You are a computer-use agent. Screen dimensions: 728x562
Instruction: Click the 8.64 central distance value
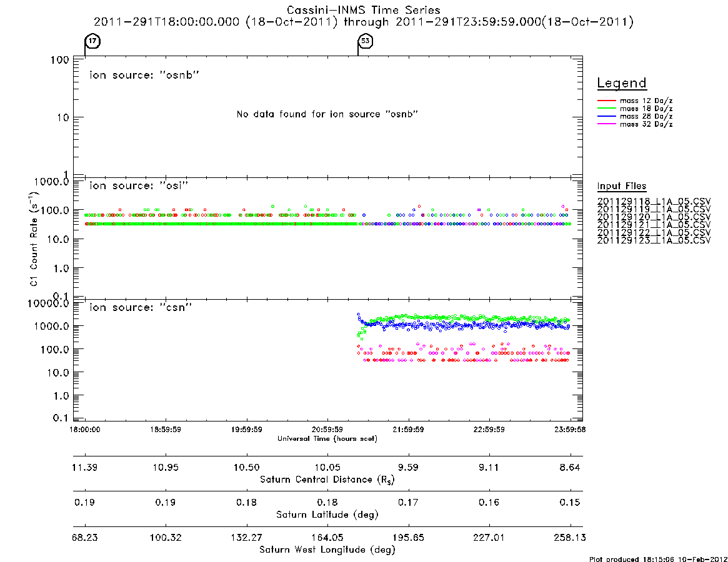(x=570, y=467)
